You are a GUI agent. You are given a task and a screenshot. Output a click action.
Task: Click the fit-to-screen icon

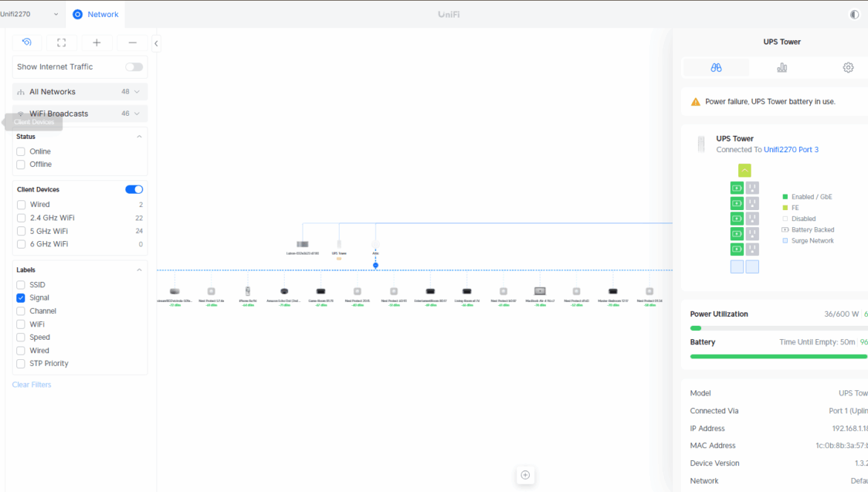[x=62, y=43]
